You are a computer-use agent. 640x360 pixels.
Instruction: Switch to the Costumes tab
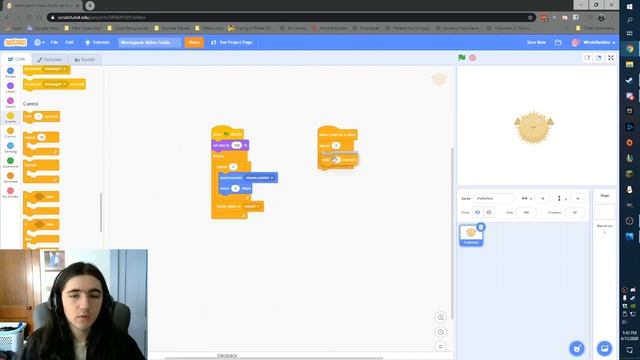[x=49, y=60]
